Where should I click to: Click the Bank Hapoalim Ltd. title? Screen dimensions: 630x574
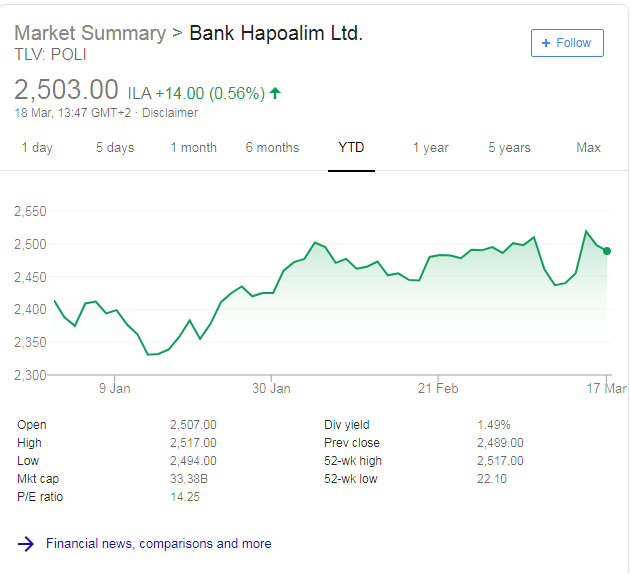point(276,33)
